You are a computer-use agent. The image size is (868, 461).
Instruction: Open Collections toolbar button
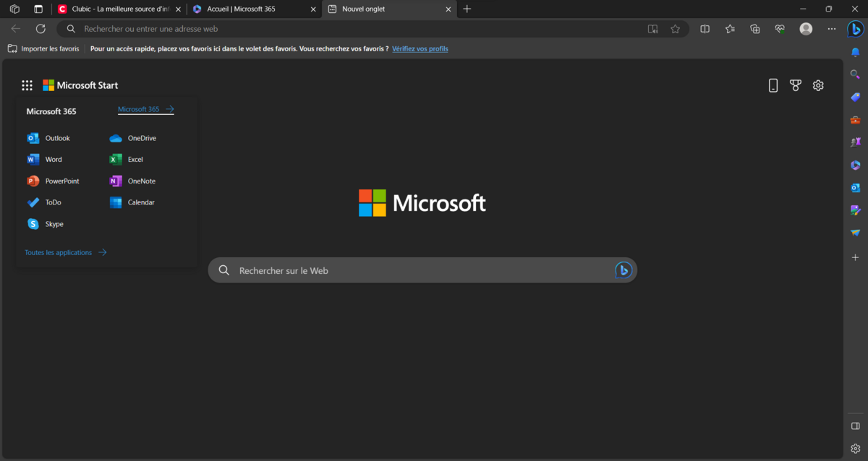point(755,29)
